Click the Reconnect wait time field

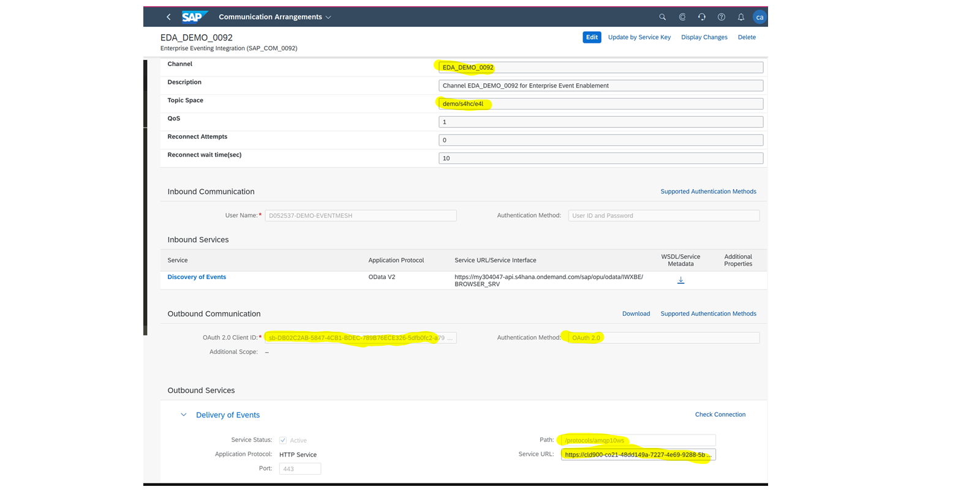coord(601,158)
